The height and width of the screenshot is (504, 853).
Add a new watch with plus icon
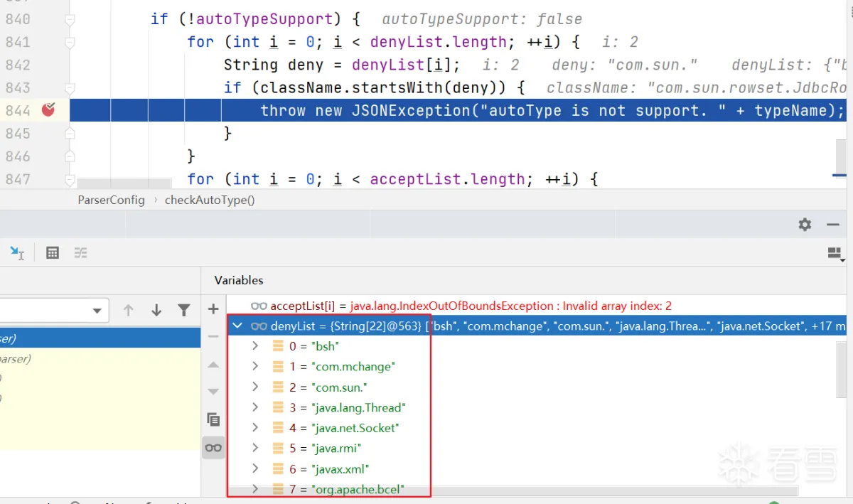[213, 309]
